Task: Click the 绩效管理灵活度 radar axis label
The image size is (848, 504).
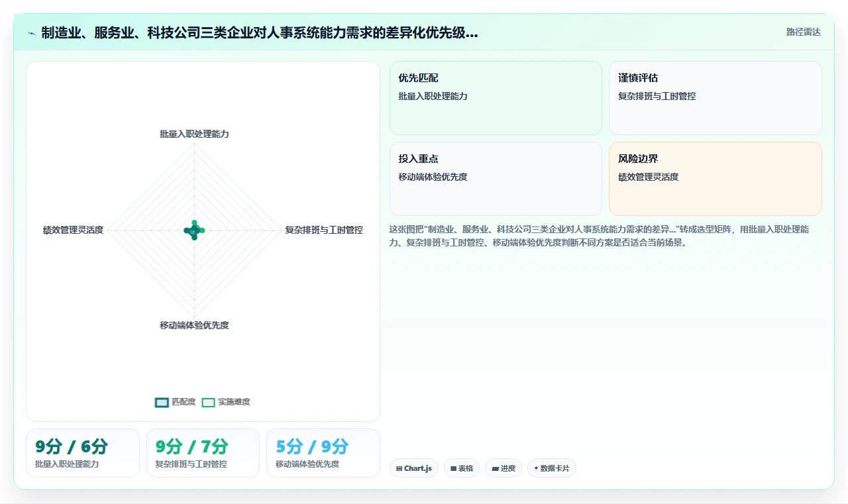Action: click(x=73, y=230)
